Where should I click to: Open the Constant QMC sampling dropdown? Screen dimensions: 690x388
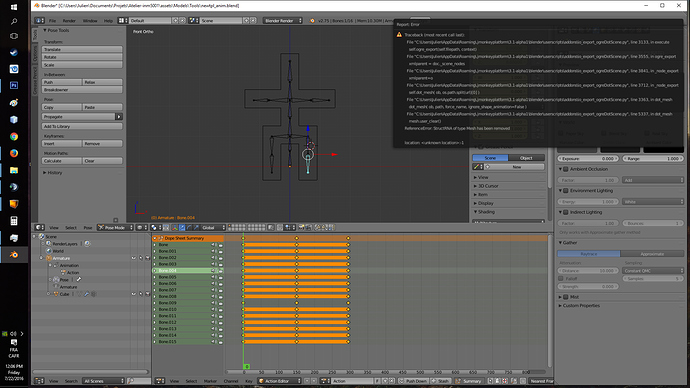[x=653, y=271]
